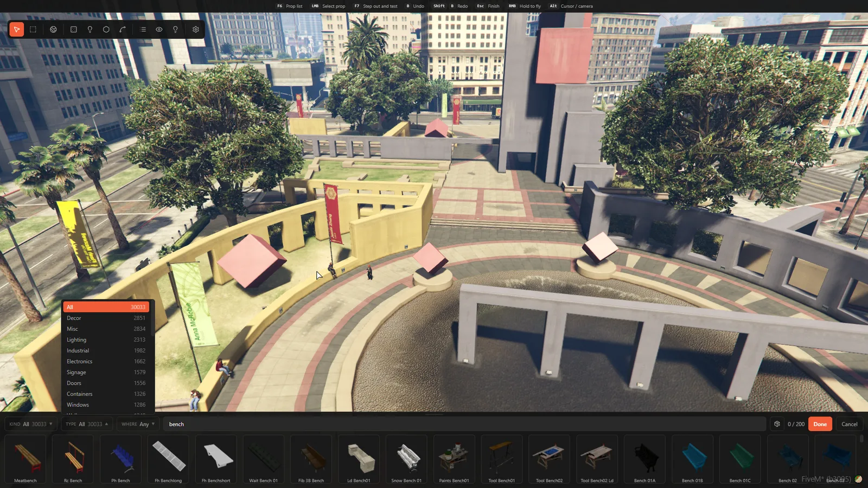This screenshot has height=488, width=868.
Task: Select the Tool Bench01 thumbnail
Action: pos(502,459)
